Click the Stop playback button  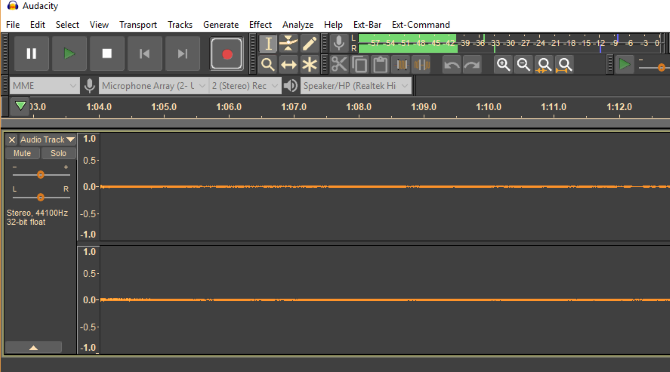(107, 54)
